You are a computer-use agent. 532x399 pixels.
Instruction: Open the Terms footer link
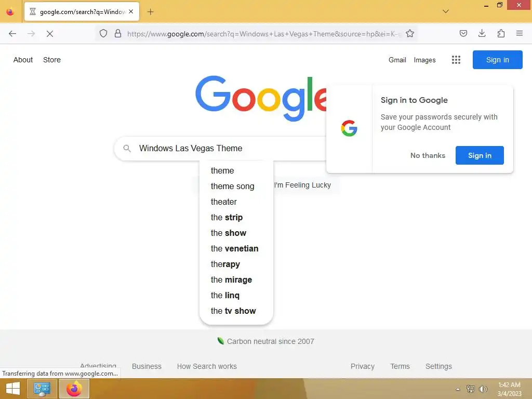tap(400, 366)
